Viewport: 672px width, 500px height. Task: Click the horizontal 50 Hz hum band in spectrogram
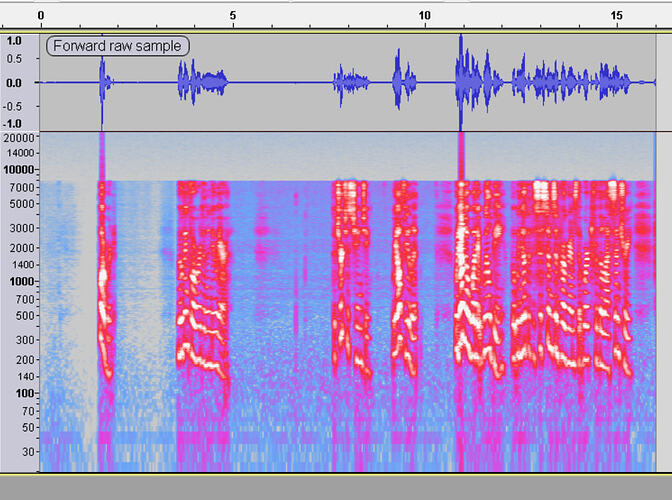click(300, 437)
